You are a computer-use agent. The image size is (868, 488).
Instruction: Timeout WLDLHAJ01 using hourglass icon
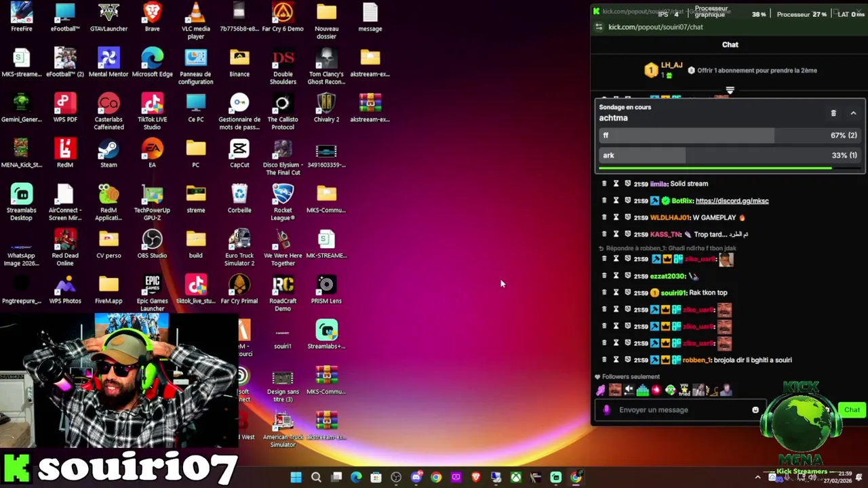tap(616, 218)
